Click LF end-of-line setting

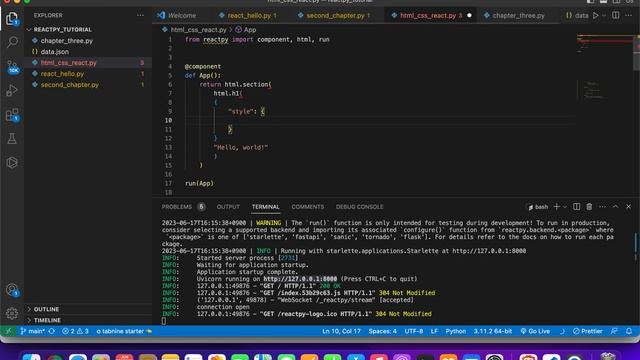(434, 331)
